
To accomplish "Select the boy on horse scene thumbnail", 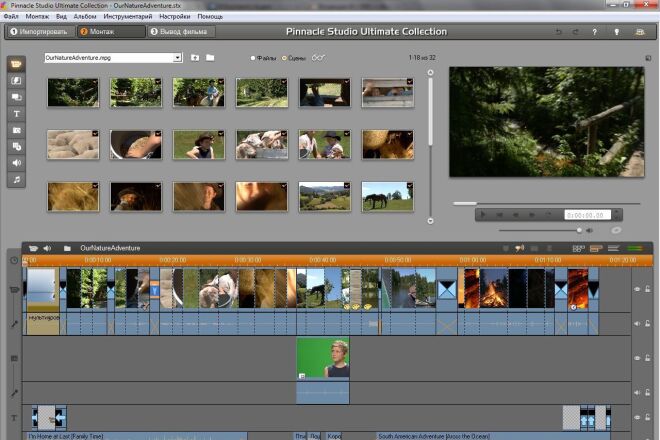I will [198, 93].
